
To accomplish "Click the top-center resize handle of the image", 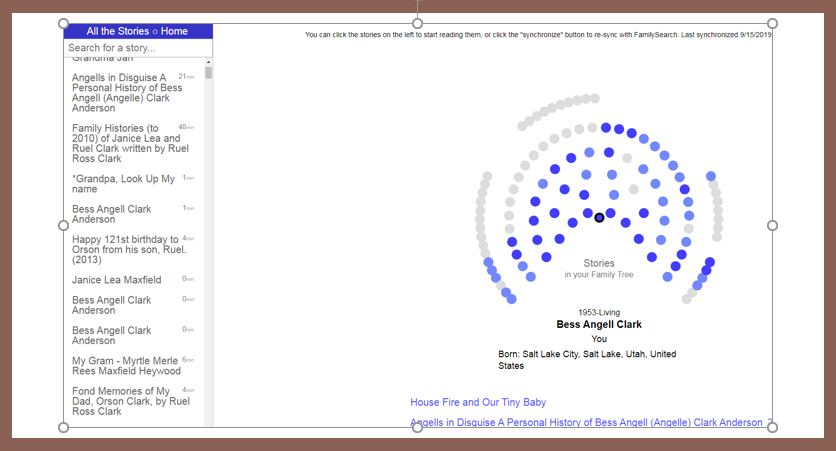I will pyautogui.click(x=418, y=23).
